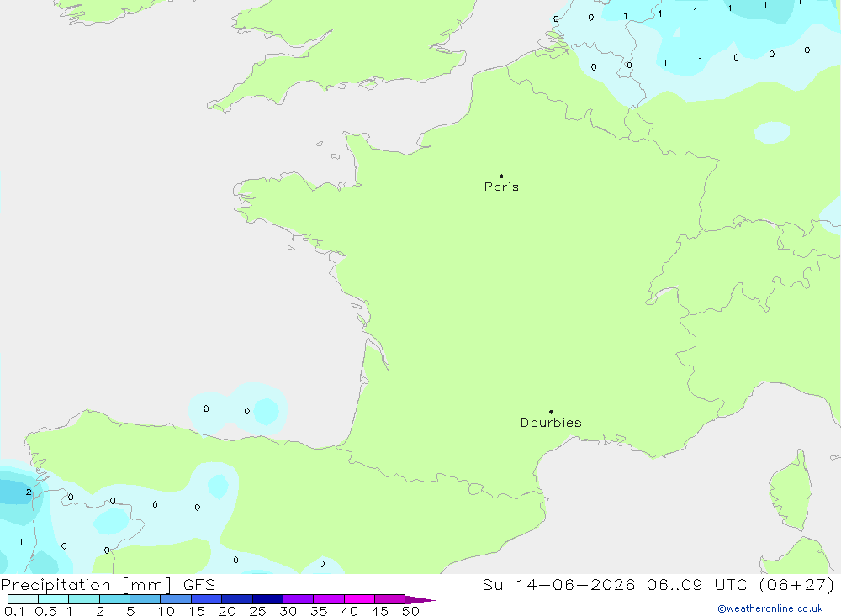This screenshot has height=616, width=841.
Task: Click the 40 to 45 mm magenta legend swatch
Action: [359, 599]
